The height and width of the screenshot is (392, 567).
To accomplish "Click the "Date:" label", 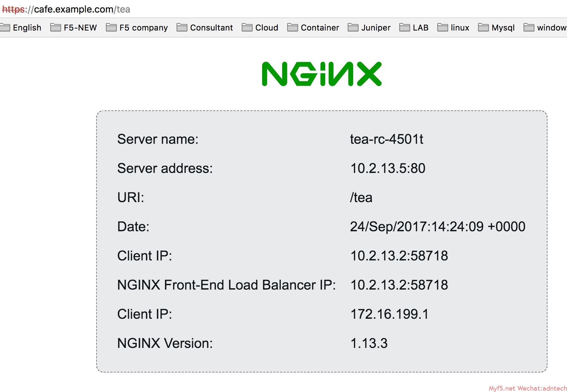I will point(133,227).
